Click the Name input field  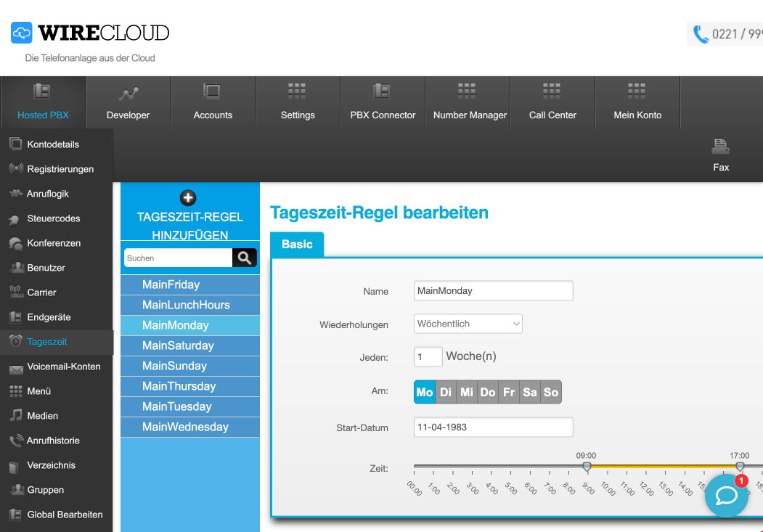(x=494, y=291)
